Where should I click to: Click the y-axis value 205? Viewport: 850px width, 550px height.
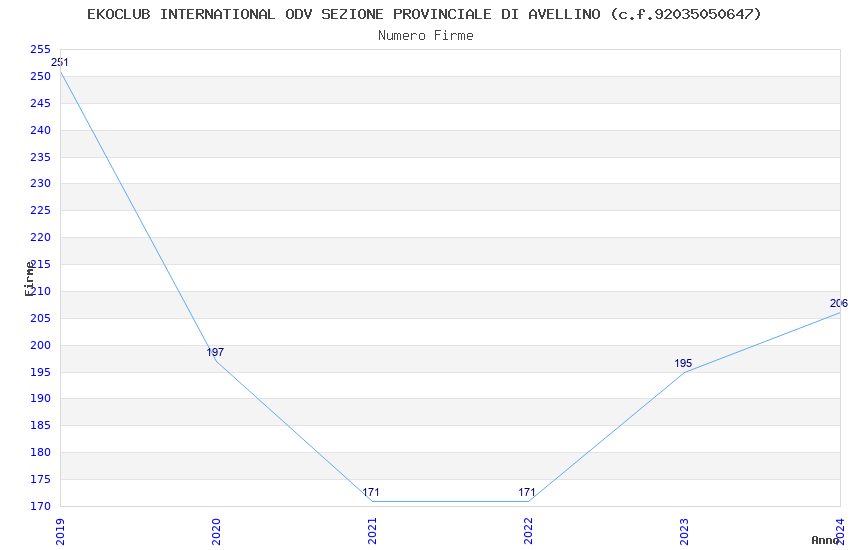point(40,319)
